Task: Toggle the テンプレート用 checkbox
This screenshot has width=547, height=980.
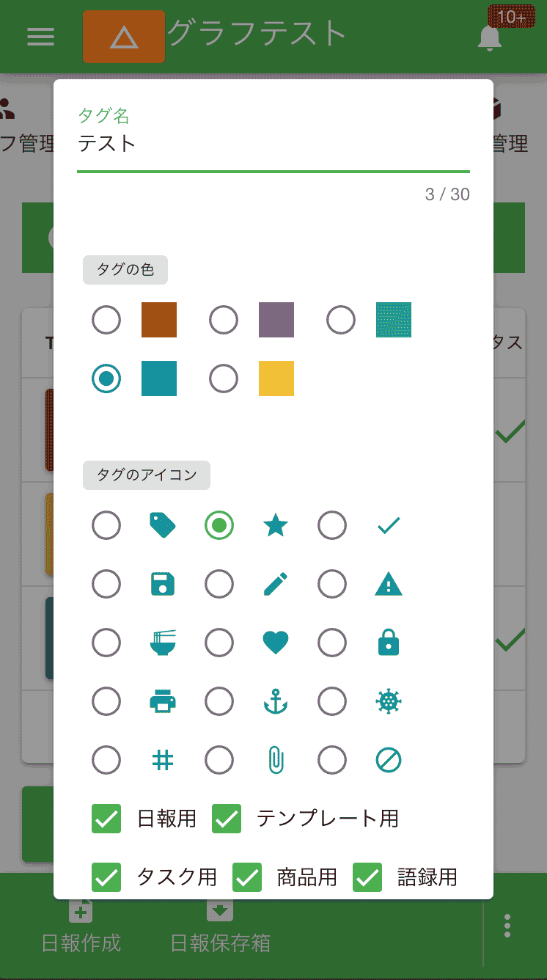Action: 226,819
